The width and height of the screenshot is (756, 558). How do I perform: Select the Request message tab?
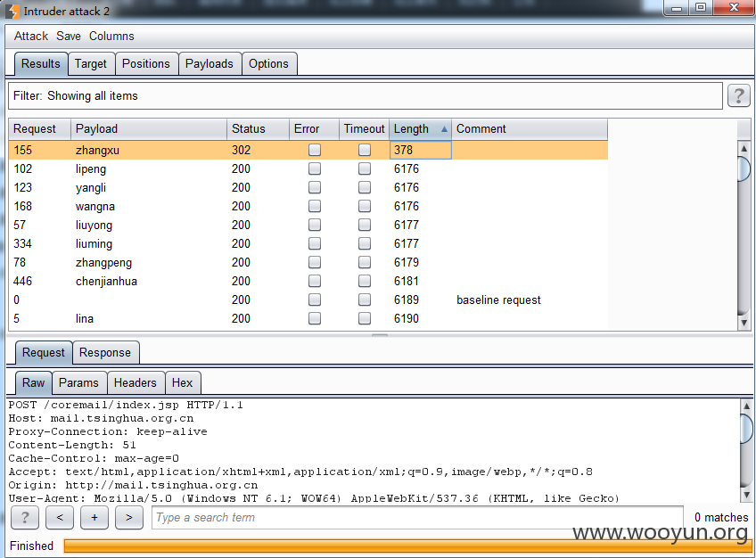pyautogui.click(x=44, y=353)
